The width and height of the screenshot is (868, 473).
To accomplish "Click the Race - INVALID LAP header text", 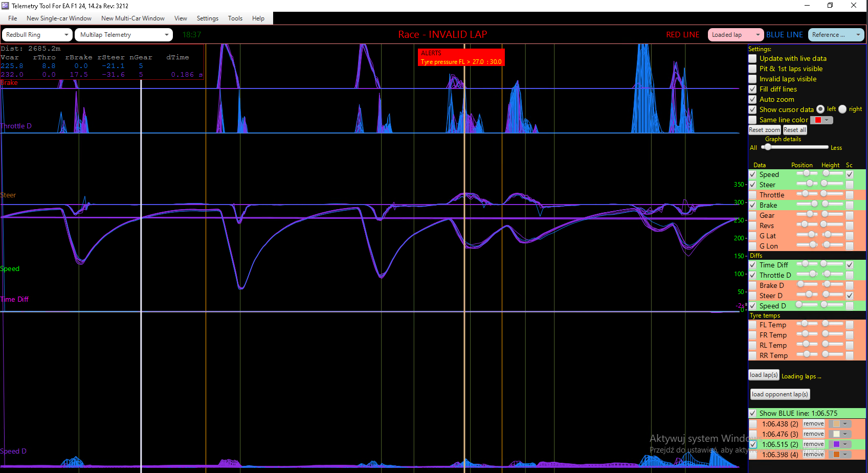I will [x=442, y=34].
